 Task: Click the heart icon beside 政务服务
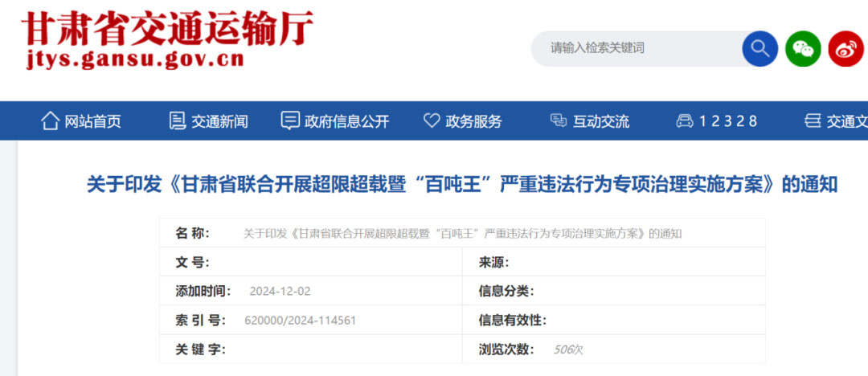(432, 121)
